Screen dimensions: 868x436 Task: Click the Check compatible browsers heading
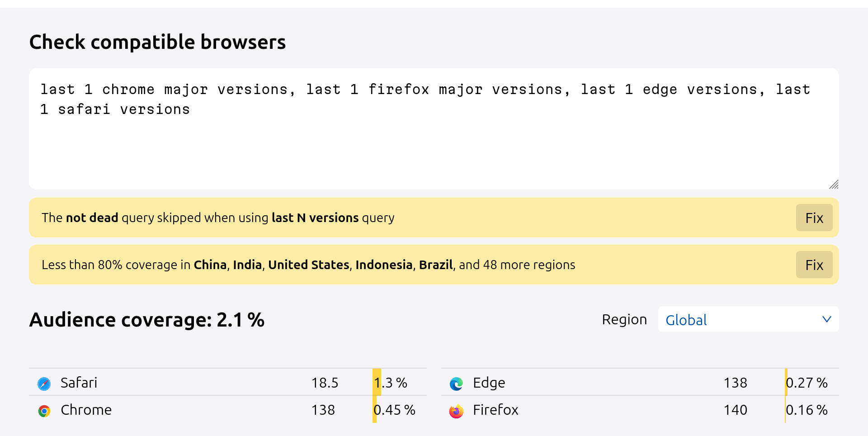(x=157, y=42)
